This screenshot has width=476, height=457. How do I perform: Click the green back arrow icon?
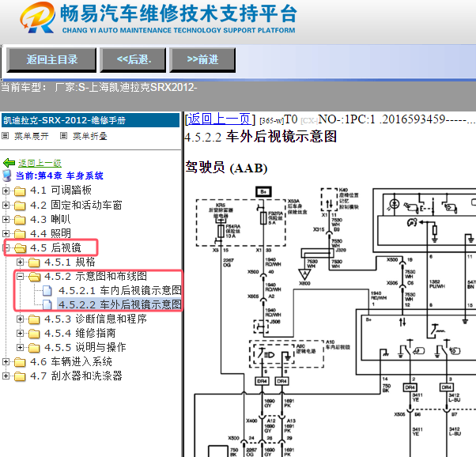click(x=9, y=163)
